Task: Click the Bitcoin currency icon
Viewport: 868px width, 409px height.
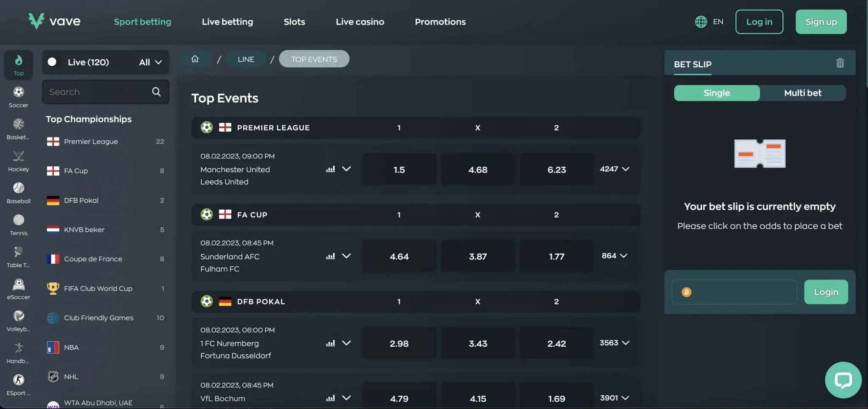Action: point(687,292)
